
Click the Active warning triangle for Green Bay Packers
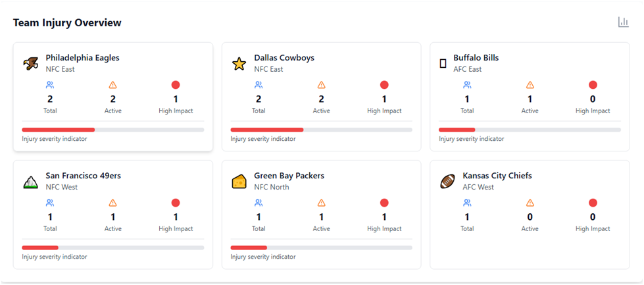(x=322, y=203)
